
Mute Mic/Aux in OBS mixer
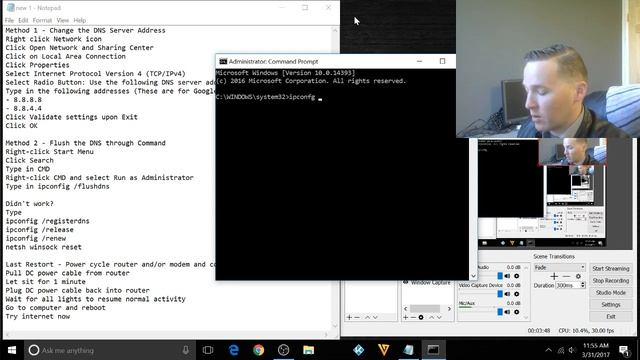(x=507, y=312)
